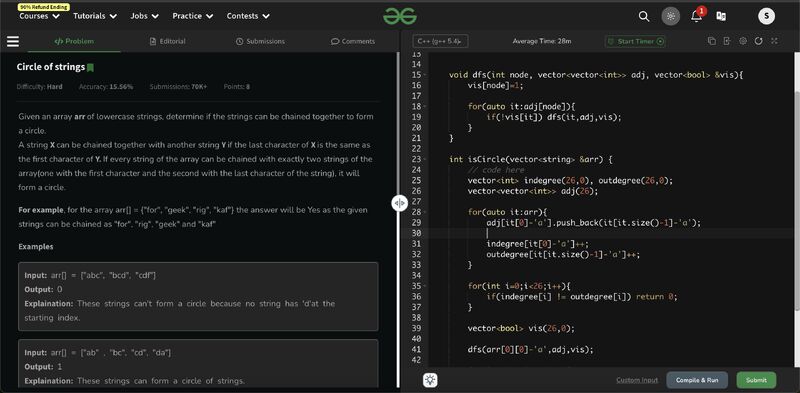
Task: Click code line 'dfs(arr[0][0]-'a',adj,vis);'
Action: (531, 350)
